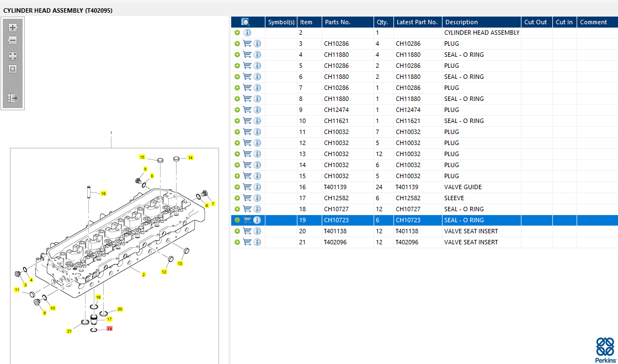Open info for CYLINDER HEAD ASSEMBLY item 2

pos(247,33)
